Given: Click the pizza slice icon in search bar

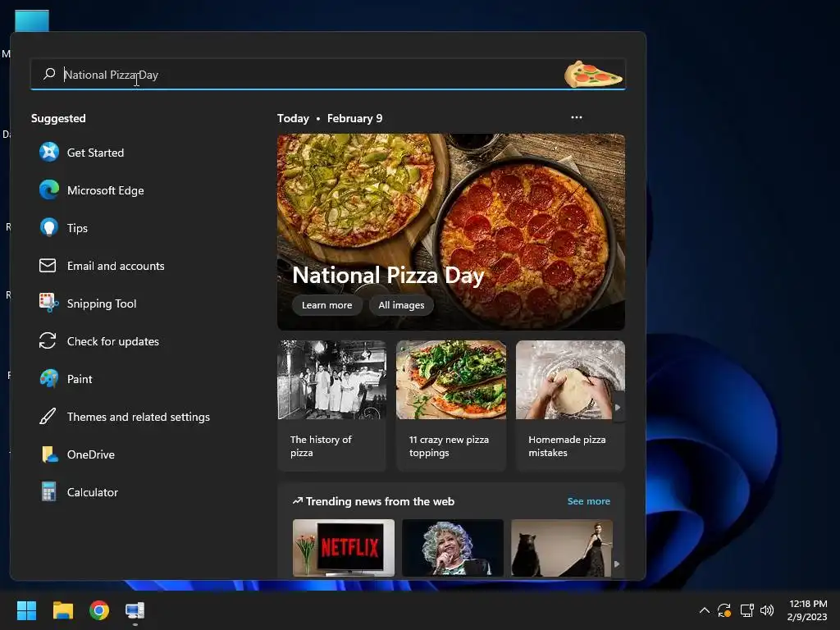Looking at the screenshot, I should tap(592, 74).
